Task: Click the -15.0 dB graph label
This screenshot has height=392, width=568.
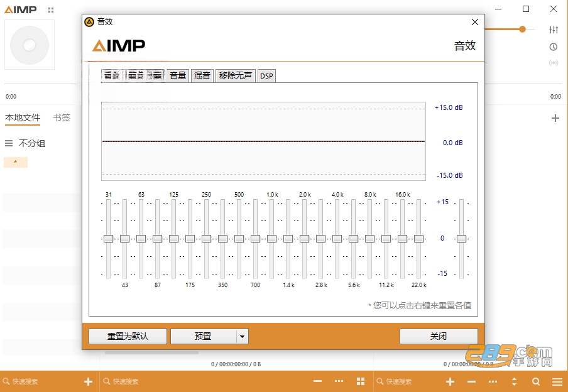Action: coord(449,175)
